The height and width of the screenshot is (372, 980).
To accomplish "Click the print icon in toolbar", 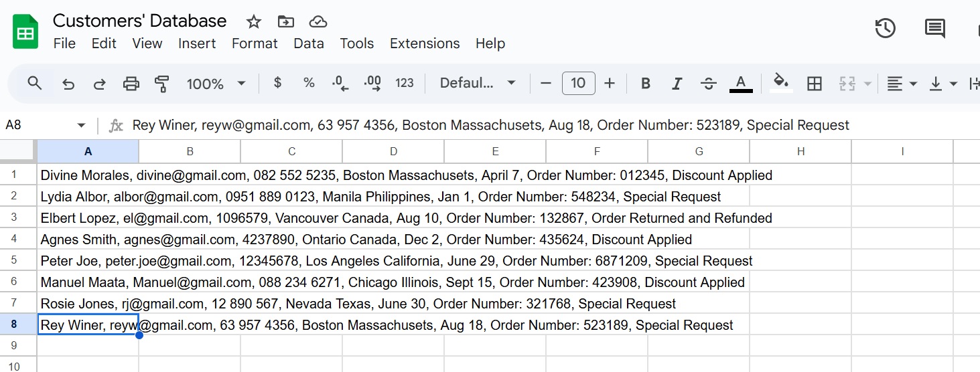I will coord(131,84).
